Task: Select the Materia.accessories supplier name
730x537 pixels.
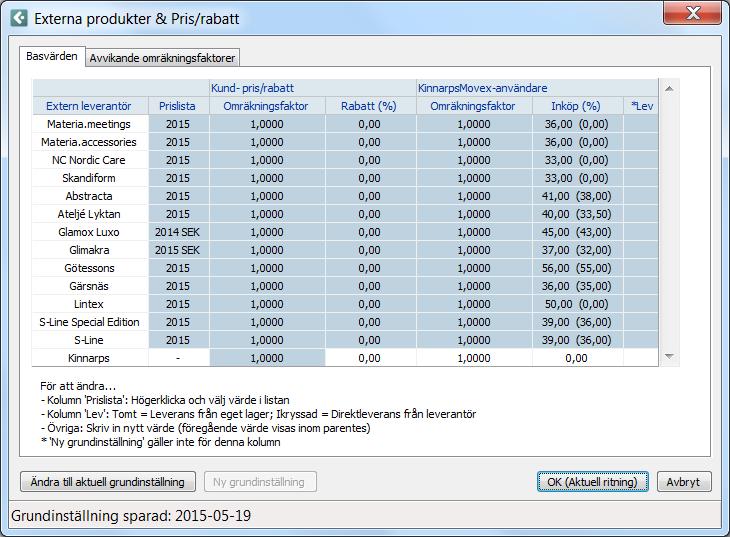Action: [x=90, y=142]
